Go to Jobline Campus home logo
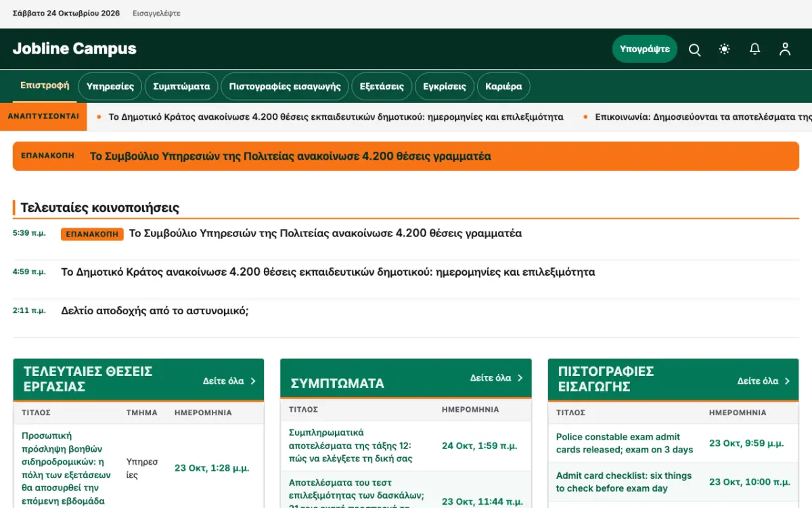812x508 pixels. [74, 49]
